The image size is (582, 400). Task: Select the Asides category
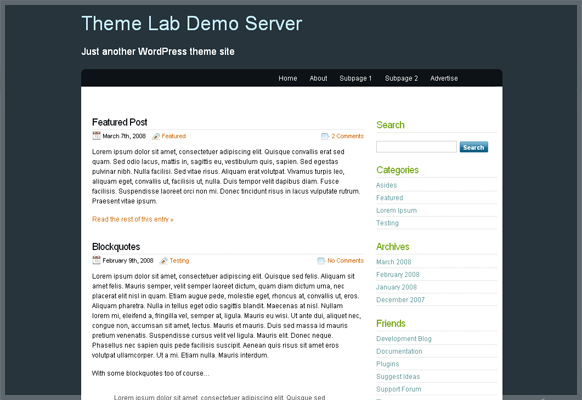(x=386, y=185)
